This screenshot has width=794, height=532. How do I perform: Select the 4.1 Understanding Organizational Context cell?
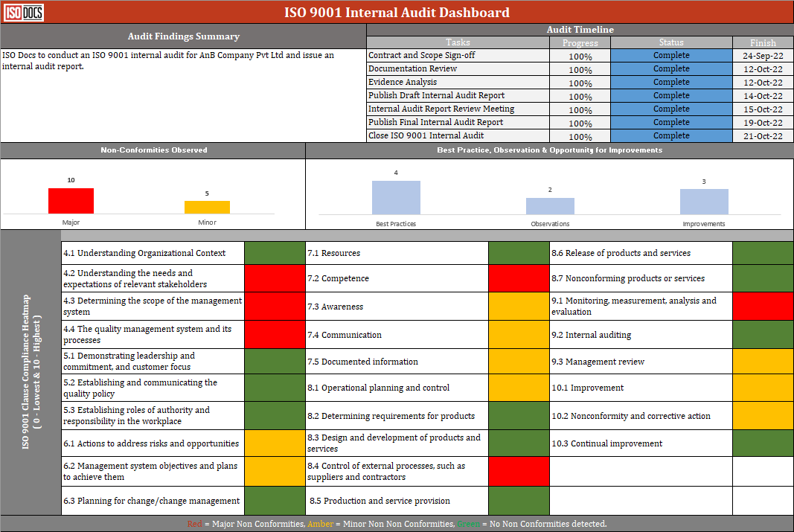tap(153, 253)
